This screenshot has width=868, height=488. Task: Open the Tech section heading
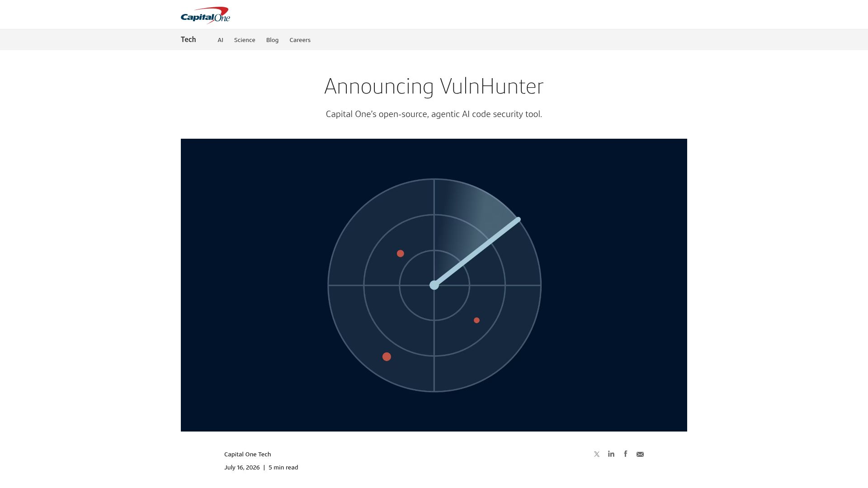[x=189, y=39]
